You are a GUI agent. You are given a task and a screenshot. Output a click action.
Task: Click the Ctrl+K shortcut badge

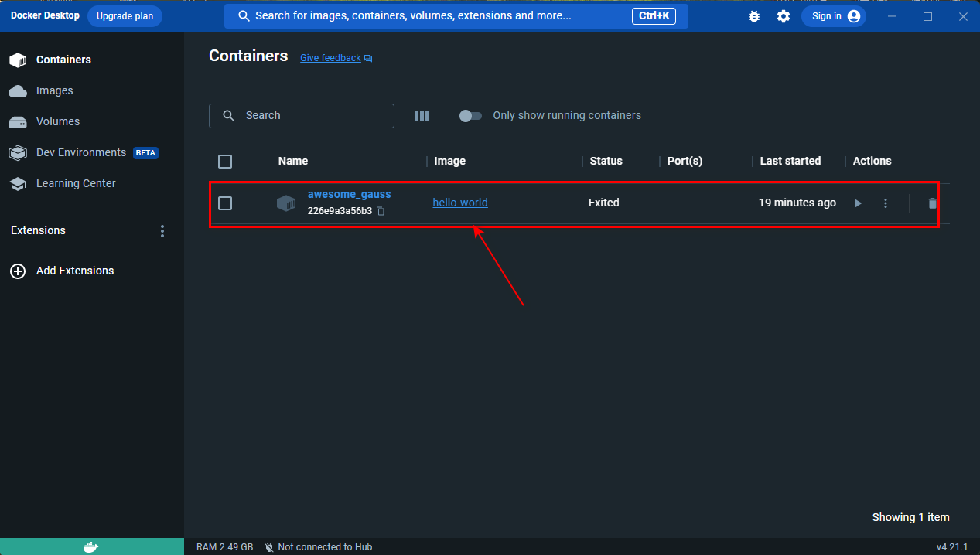[x=654, y=16]
